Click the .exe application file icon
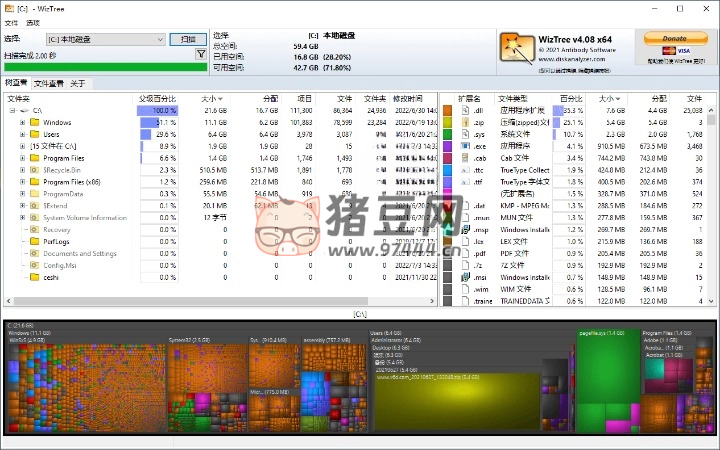The height and width of the screenshot is (450, 720). [x=467, y=146]
